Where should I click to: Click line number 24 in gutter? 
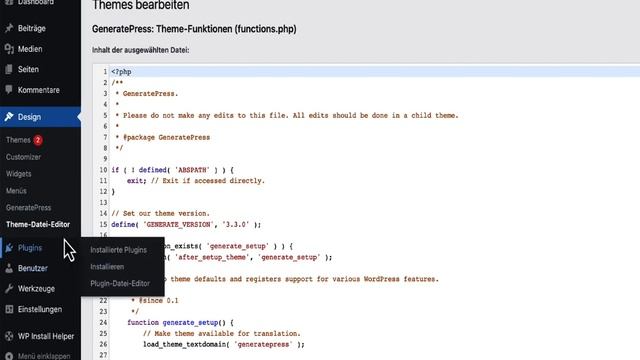[x=103, y=322]
